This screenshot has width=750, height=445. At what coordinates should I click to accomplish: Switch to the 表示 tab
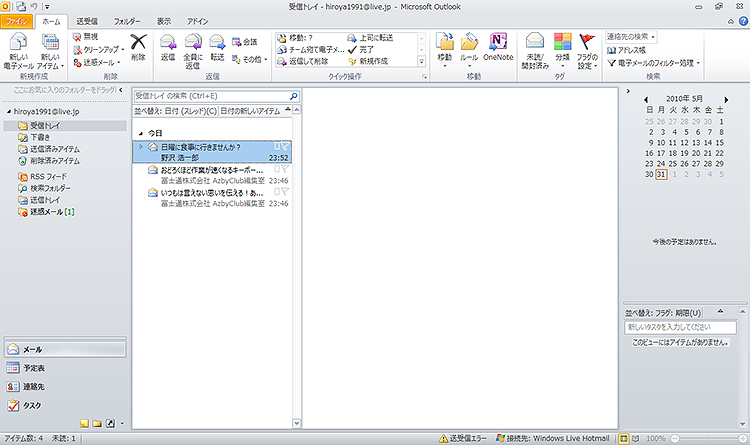pos(164,22)
